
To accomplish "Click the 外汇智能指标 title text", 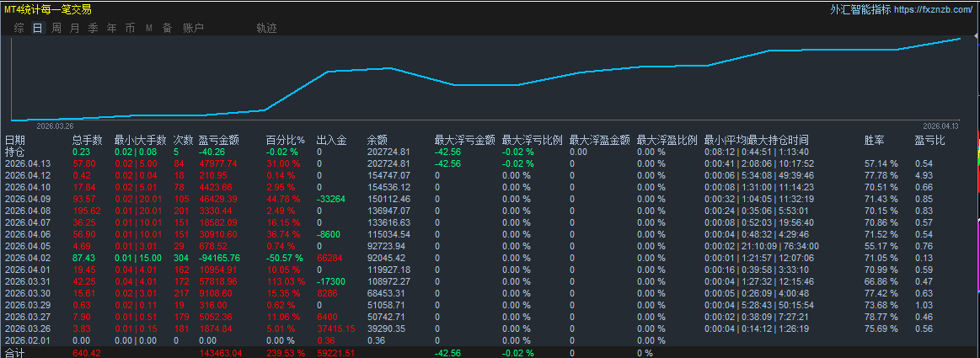I will [860, 9].
